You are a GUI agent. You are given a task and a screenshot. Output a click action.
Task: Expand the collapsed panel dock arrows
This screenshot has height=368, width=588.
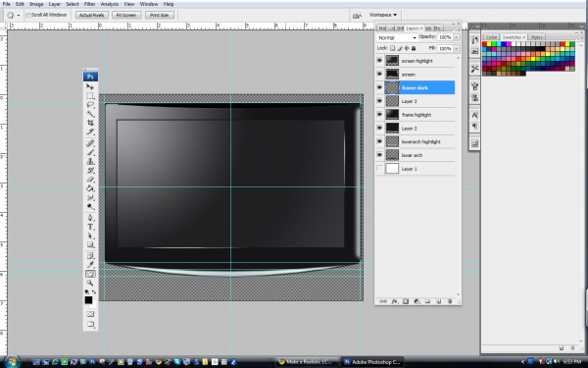click(476, 26)
